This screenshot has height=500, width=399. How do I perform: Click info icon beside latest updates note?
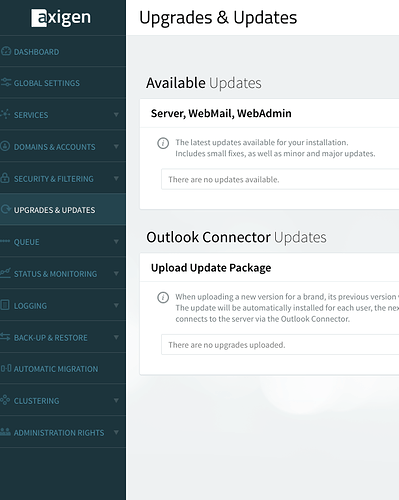coord(163,144)
